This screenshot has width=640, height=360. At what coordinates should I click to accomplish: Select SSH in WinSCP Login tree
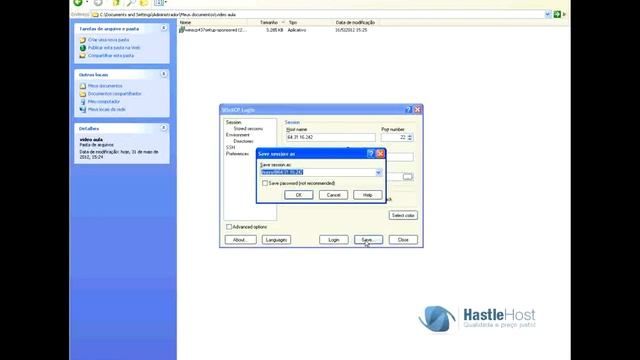click(230, 147)
